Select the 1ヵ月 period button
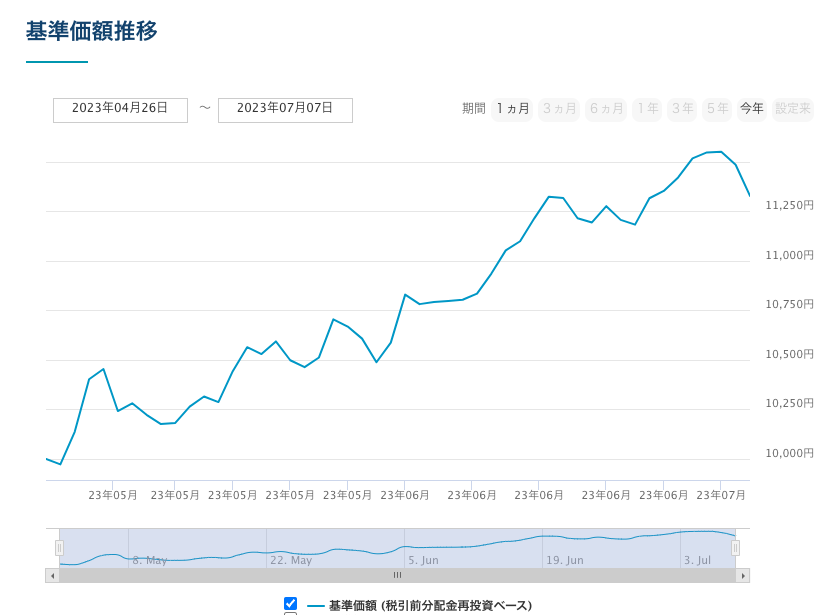This screenshot has height=615, width=840. pyautogui.click(x=513, y=109)
